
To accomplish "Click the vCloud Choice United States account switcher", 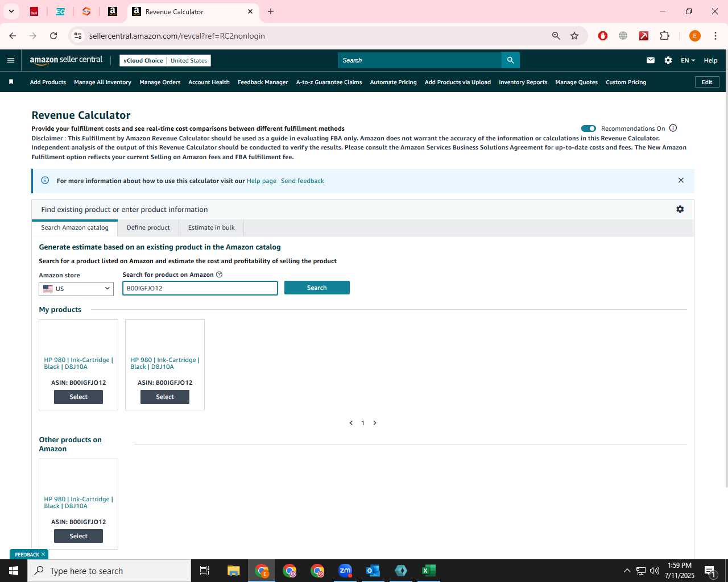I will pyautogui.click(x=165, y=60).
